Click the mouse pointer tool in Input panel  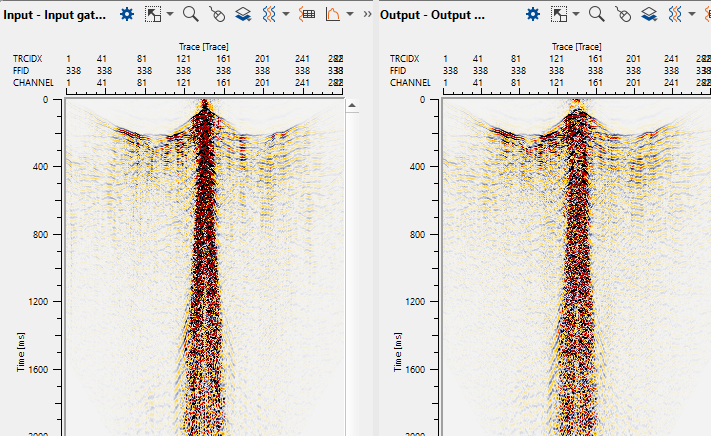click(217, 14)
